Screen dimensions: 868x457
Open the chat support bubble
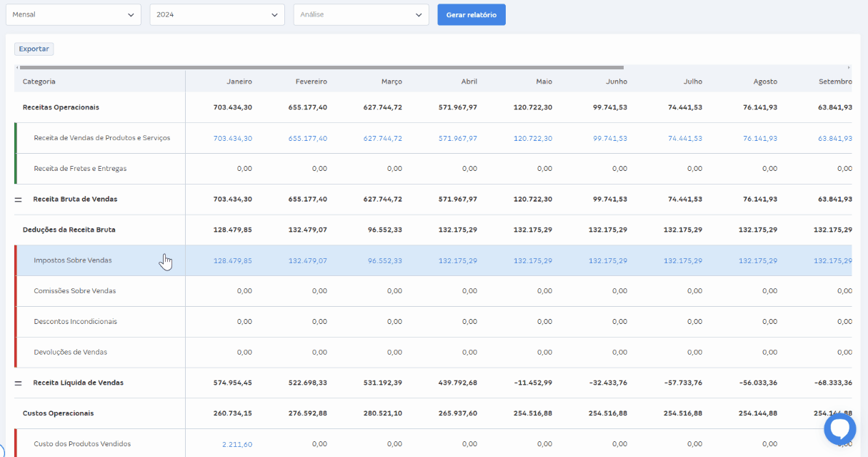pyautogui.click(x=839, y=429)
